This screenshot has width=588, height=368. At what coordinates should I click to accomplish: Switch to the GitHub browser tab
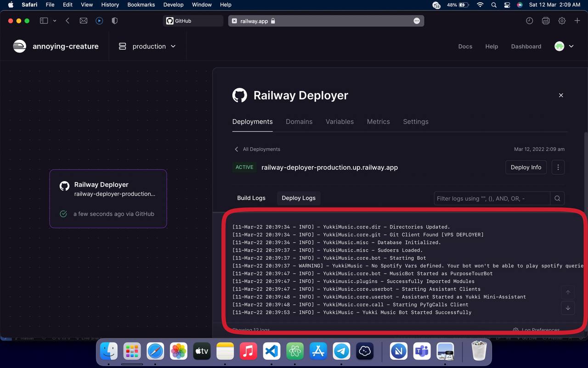(x=193, y=21)
